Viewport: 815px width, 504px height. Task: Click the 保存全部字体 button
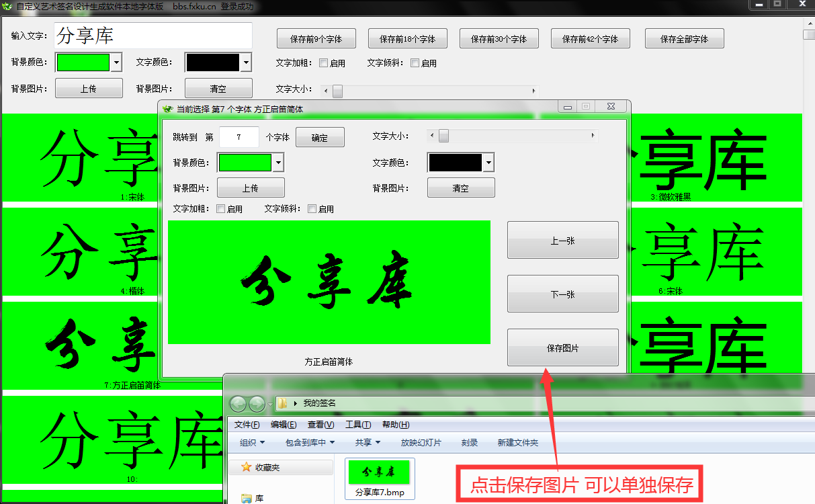[685, 39]
